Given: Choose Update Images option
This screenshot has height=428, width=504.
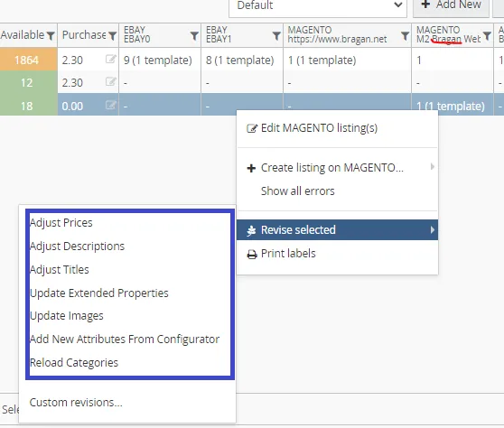Looking at the screenshot, I should (67, 316).
